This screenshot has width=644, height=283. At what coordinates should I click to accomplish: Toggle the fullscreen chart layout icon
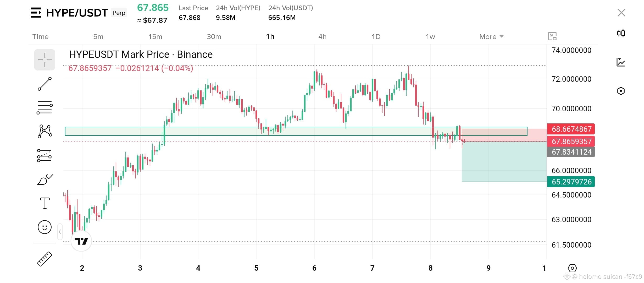pyautogui.click(x=552, y=36)
